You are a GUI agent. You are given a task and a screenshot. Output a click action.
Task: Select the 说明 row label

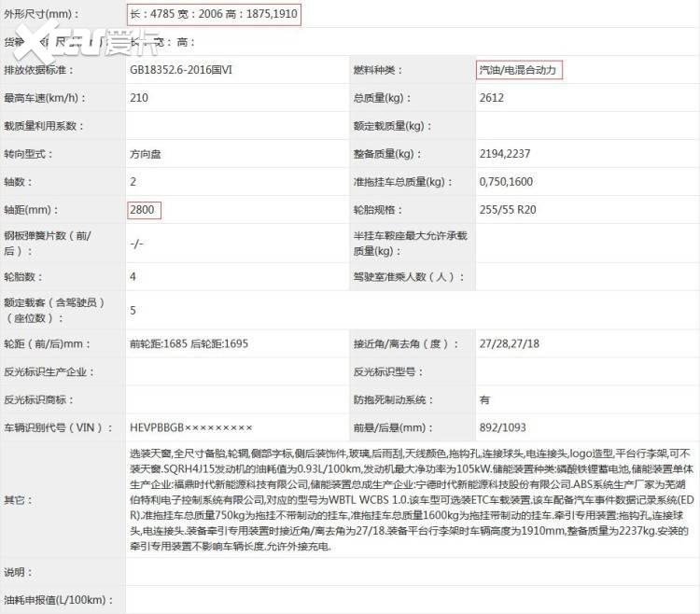tap(18, 572)
